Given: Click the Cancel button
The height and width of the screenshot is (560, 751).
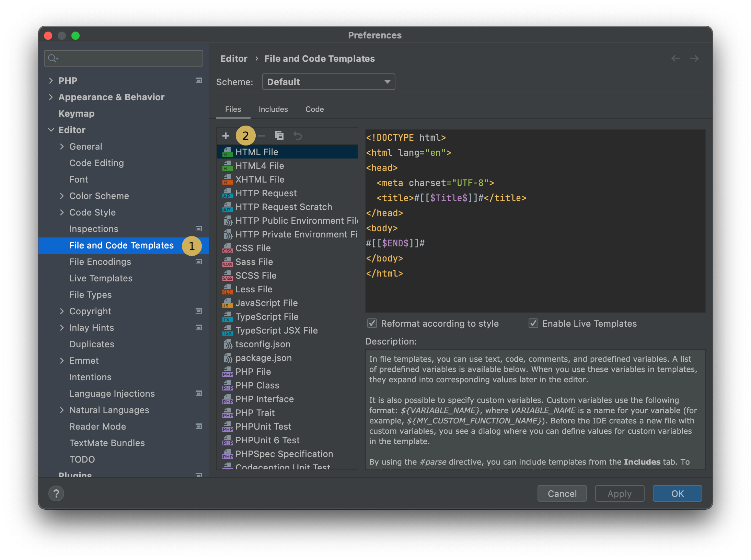Looking at the screenshot, I should coord(562,493).
